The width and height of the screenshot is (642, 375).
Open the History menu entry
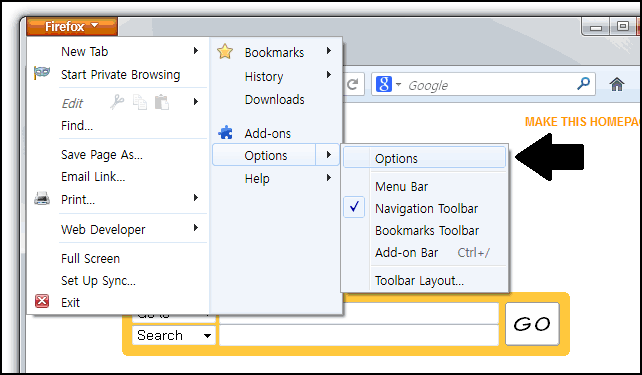264,77
